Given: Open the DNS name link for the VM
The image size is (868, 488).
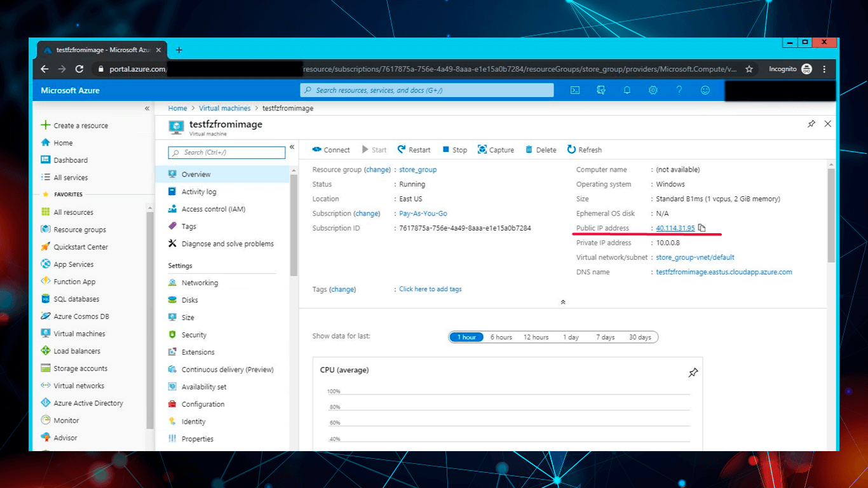Looking at the screenshot, I should pos(723,271).
